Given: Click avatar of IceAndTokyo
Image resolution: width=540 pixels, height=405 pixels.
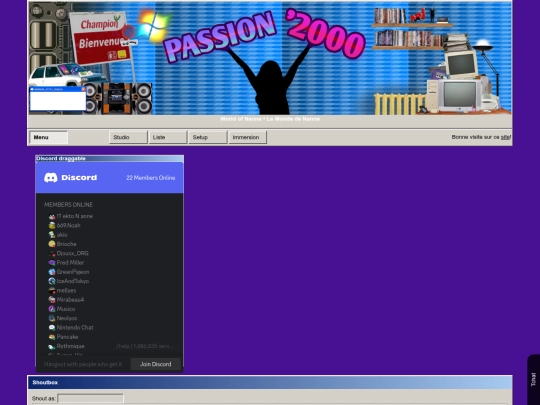Looking at the screenshot, I should click(52, 281).
